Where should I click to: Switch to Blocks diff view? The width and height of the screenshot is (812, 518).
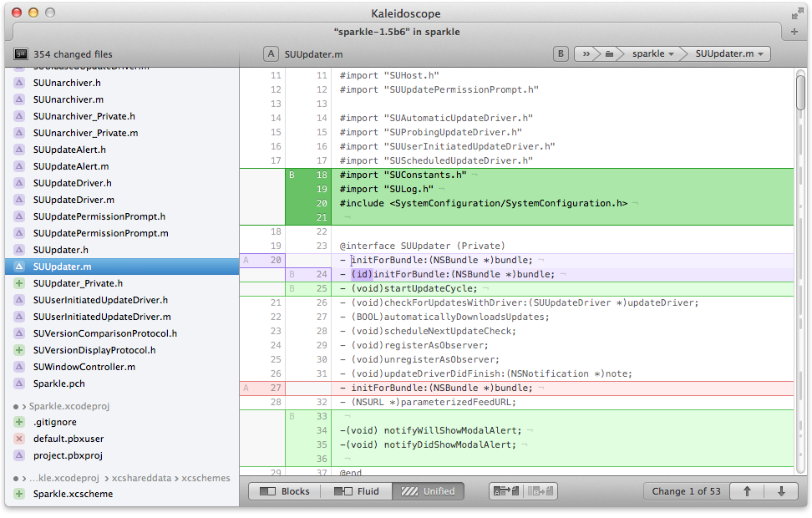click(284, 491)
